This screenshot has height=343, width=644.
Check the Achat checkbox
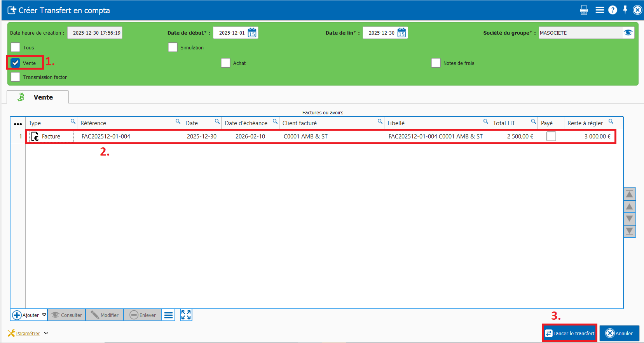tap(225, 63)
